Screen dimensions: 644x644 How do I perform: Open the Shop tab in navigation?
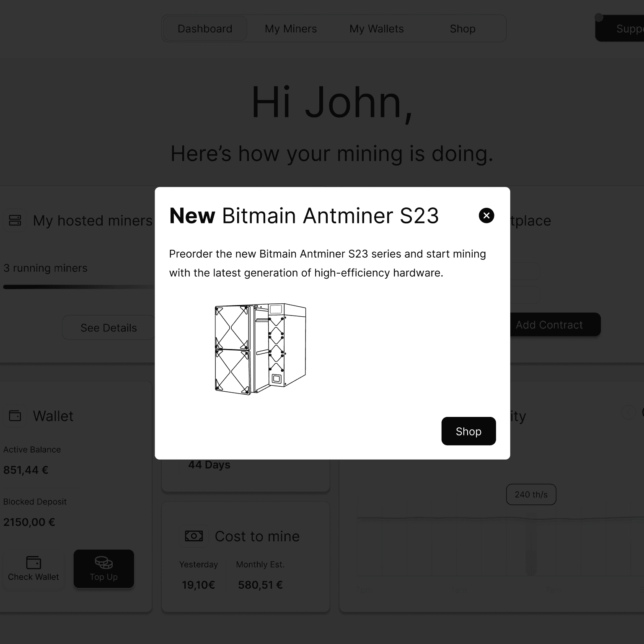463,28
